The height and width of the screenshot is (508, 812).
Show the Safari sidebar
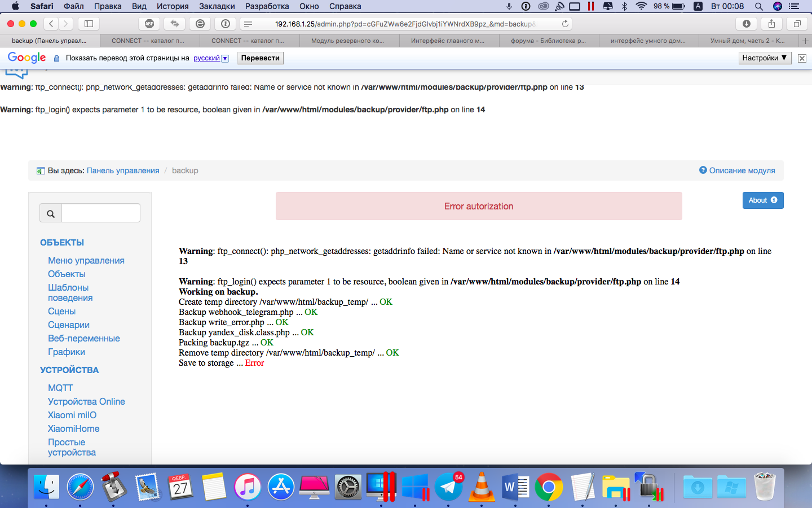pos(89,24)
